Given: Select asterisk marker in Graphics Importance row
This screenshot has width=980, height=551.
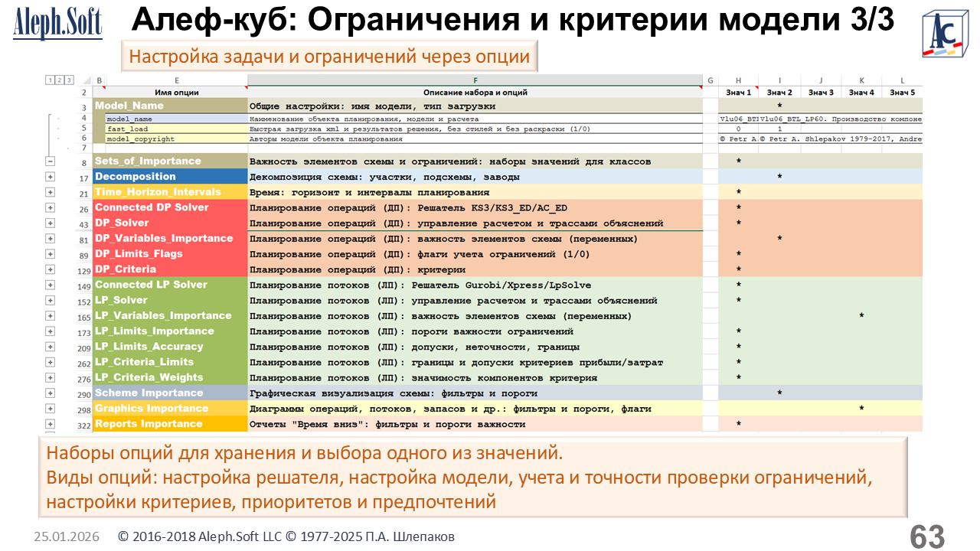Looking at the screenshot, I should [861, 409].
